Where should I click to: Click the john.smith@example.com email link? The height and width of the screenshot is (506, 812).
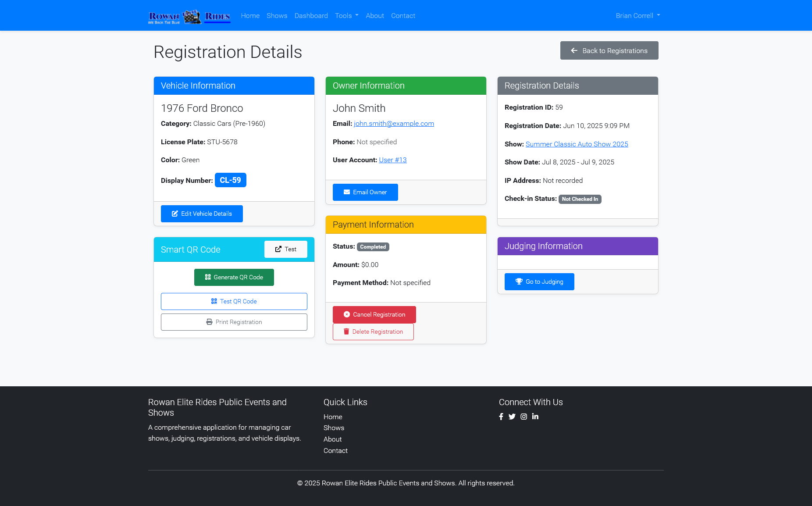click(x=394, y=123)
